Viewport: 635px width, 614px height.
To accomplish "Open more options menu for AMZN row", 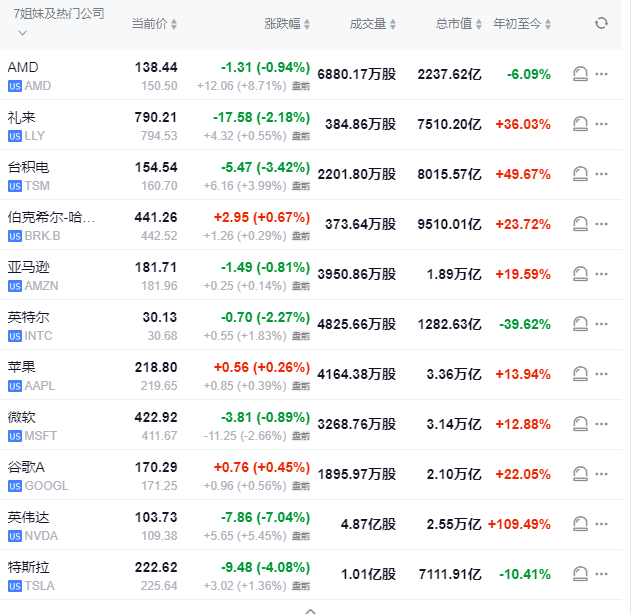I will click(601, 274).
